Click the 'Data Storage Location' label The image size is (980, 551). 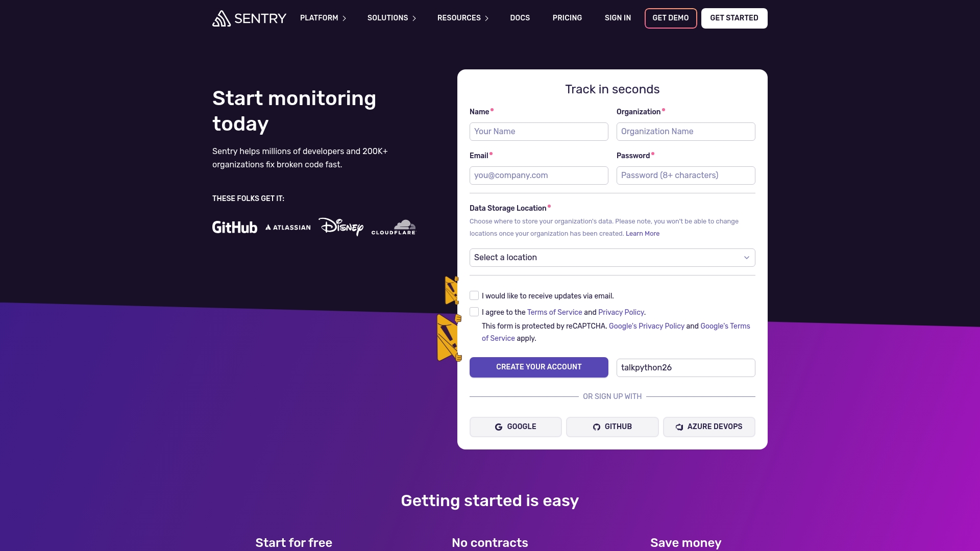pos(508,208)
